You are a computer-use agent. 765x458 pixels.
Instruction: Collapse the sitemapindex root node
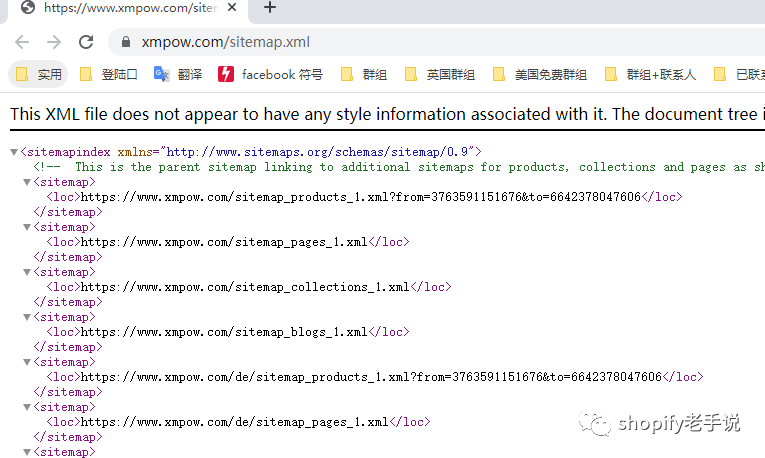click(14, 152)
